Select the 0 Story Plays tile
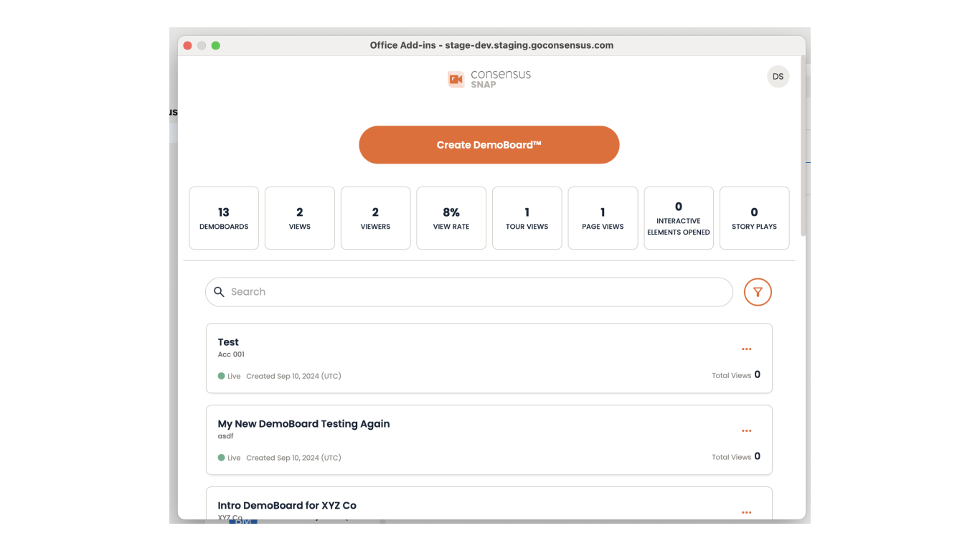This screenshot has width=980, height=551. pyautogui.click(x=754, y=218)
